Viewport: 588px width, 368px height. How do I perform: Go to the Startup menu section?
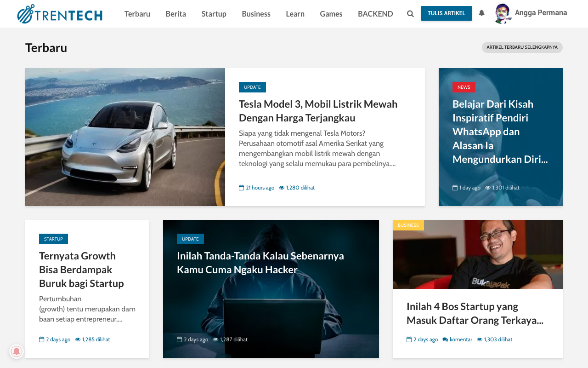pos(214,14)
